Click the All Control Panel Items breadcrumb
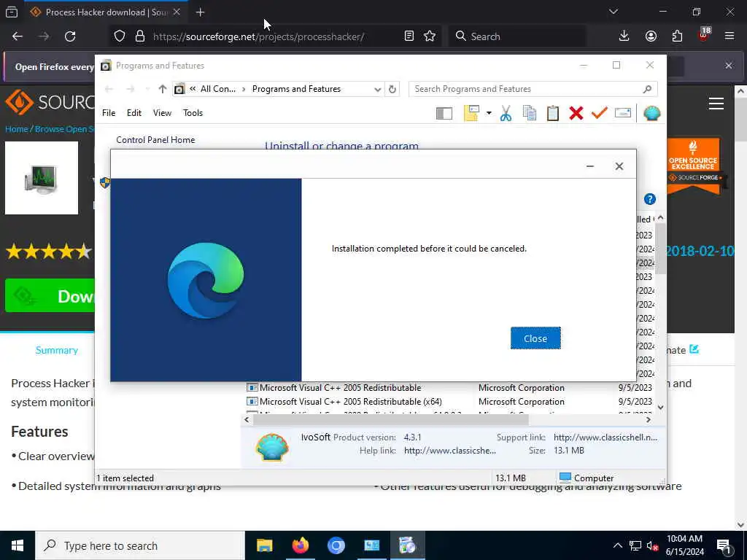Viewport: 747px width, 560px height. [x=217, y=89]
